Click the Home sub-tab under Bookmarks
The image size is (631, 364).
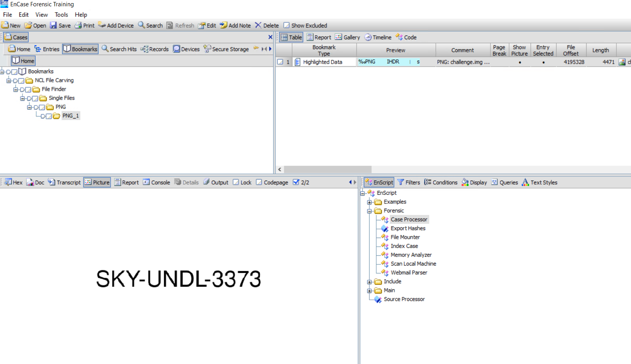[x=23, y=61]
